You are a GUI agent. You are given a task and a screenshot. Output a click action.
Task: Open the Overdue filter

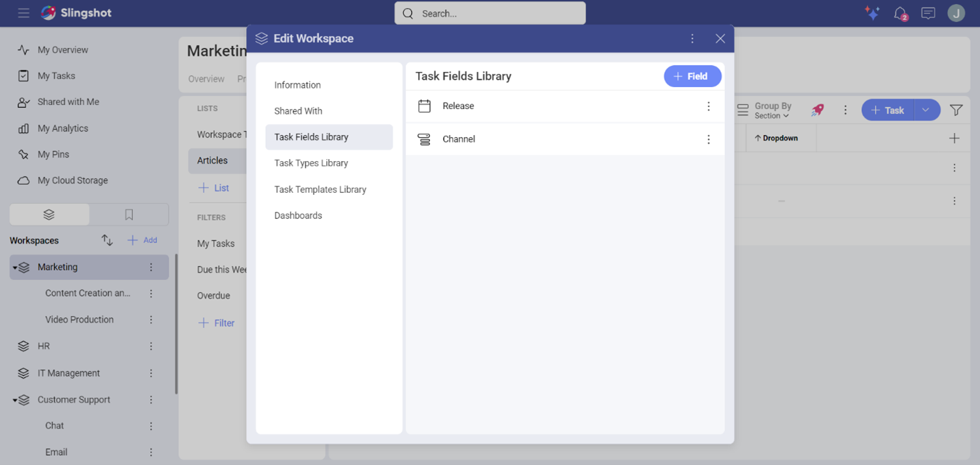(214, 296)
